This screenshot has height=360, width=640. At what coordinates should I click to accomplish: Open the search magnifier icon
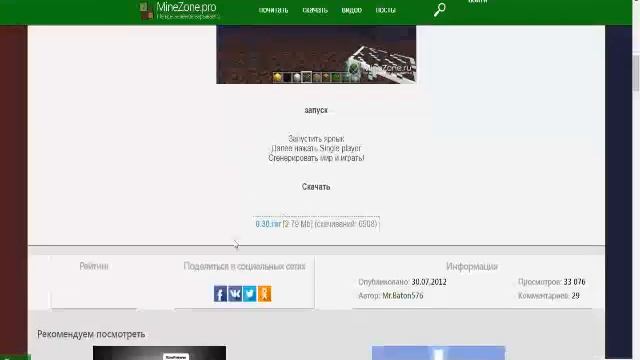tap(440, 10)
